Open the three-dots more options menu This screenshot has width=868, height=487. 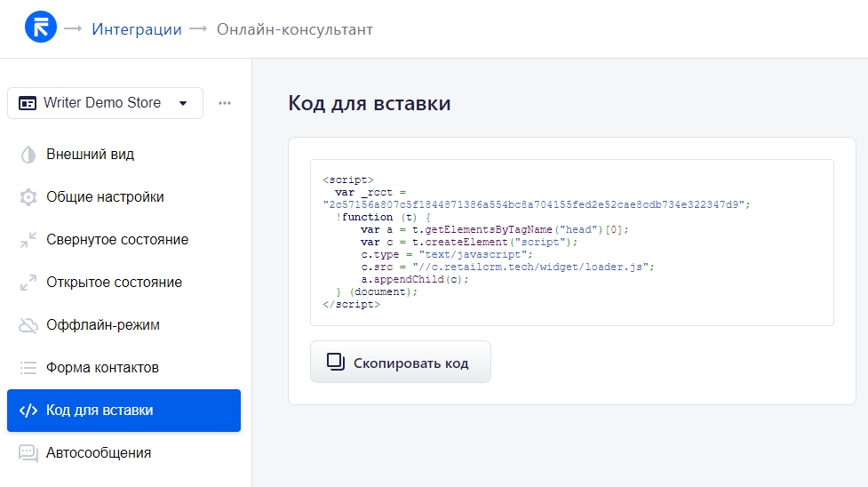(x=225, y=103)
